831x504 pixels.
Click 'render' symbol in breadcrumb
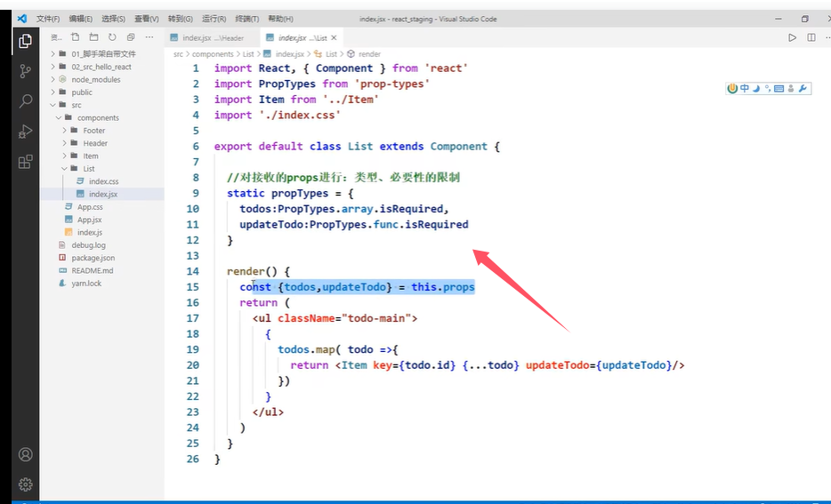[369, 54]
